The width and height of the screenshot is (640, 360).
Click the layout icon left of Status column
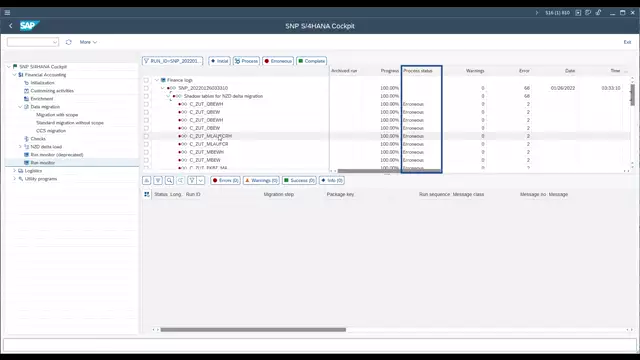(147, 194)
